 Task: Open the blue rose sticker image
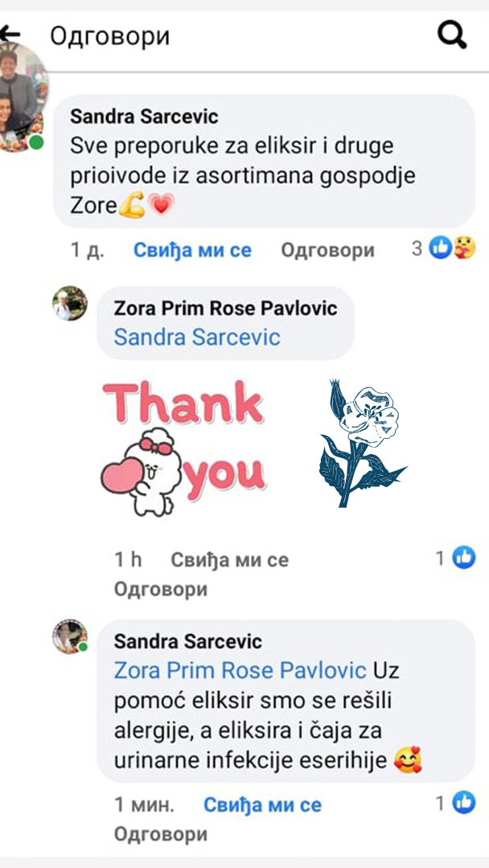363,444
